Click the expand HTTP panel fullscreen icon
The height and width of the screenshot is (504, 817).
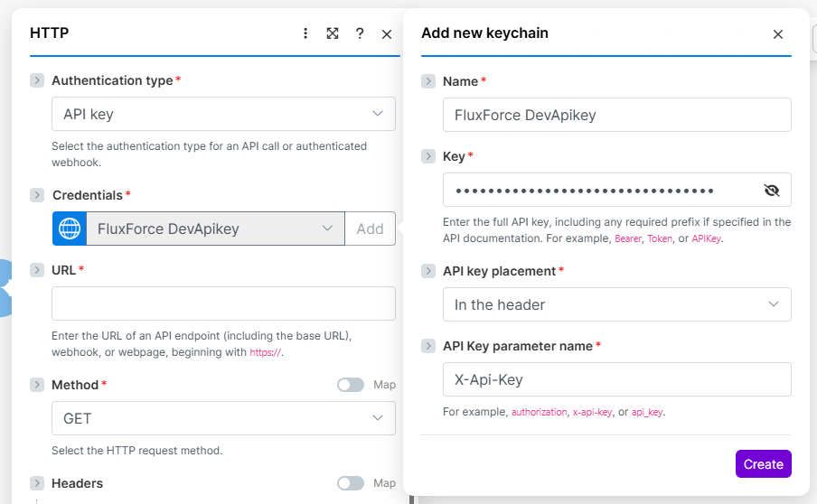click(x=333, y=33)
